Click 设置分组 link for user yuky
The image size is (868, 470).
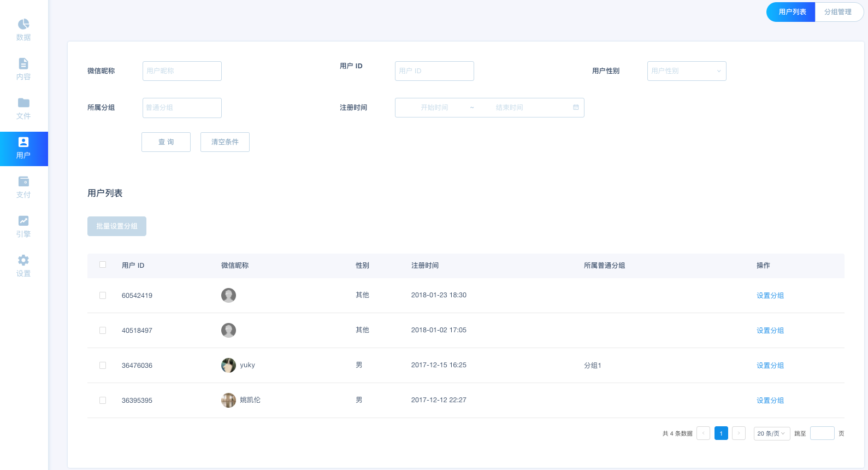[x=770, y=366]
